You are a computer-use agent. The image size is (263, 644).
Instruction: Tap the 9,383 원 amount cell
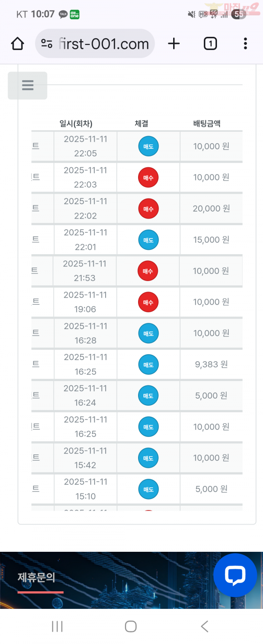pos(211,364)
